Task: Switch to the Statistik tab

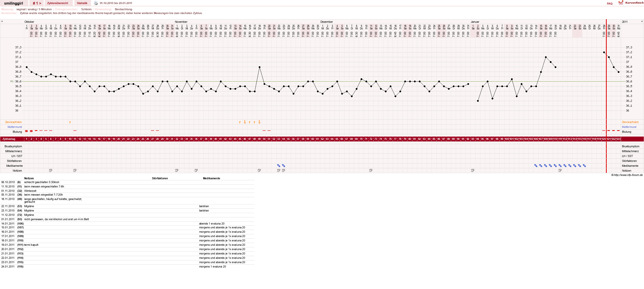Action: [x=82, y=3]
